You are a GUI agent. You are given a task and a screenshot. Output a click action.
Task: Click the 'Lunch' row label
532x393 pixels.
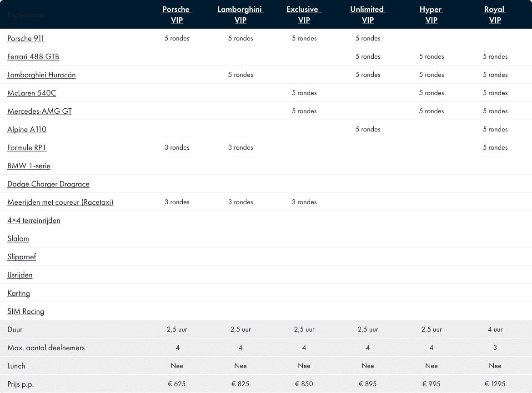click(x=16, y=366)
